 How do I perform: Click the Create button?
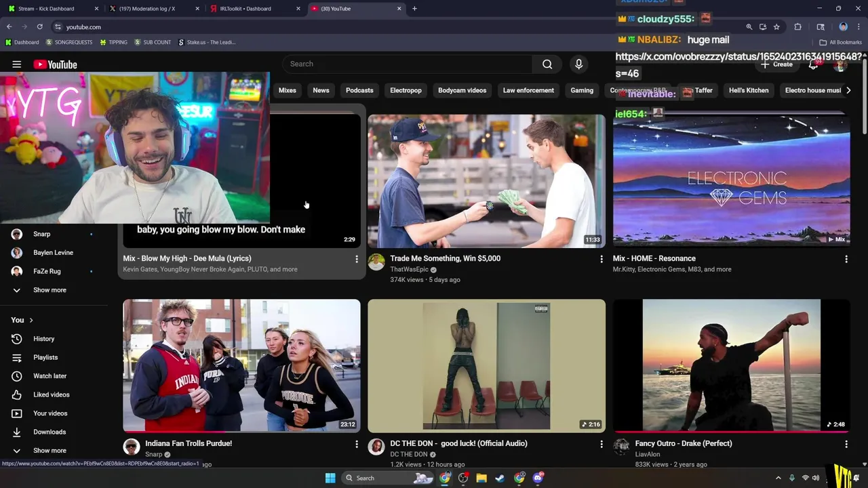point(776,64)
